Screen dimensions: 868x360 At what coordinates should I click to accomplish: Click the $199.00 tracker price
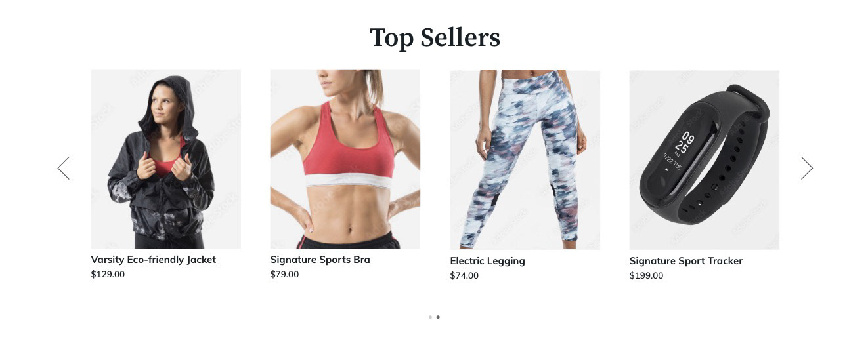point(646,276)
